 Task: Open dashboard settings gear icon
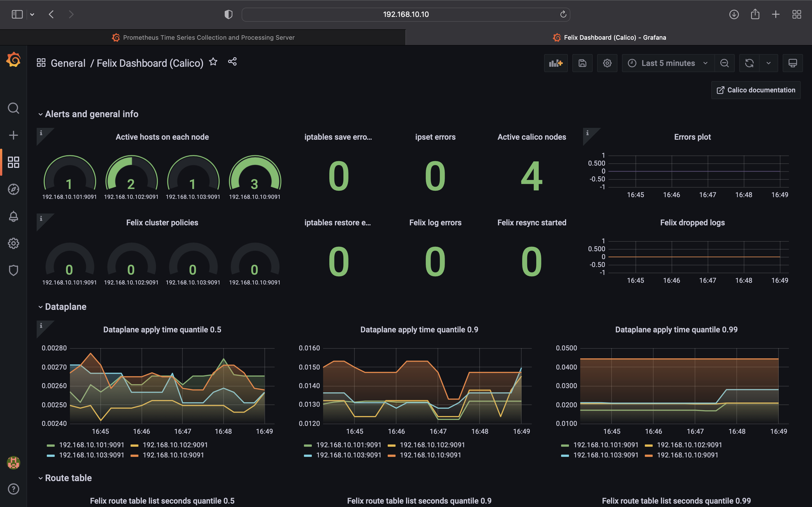[x=607, y=63]
